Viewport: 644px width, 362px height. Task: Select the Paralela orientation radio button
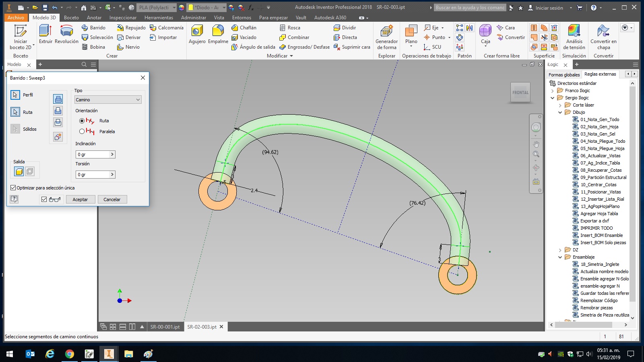pyautogui.click(x=82, y=132)
